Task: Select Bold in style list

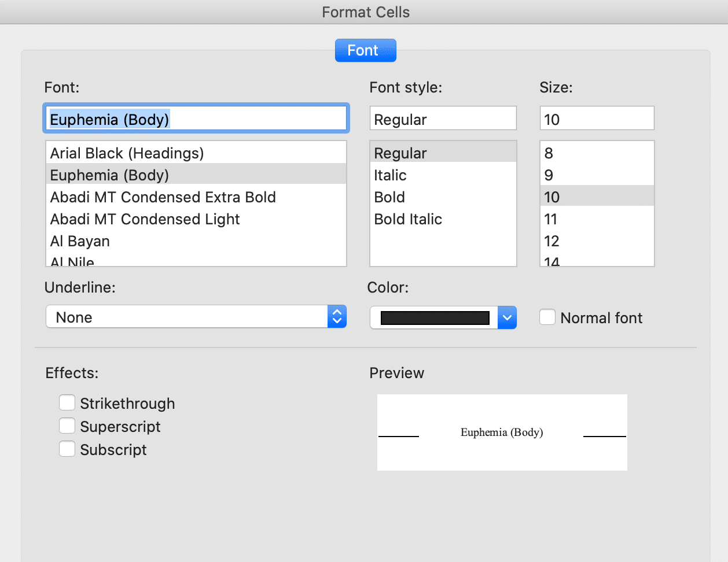Action: [389, 197]
